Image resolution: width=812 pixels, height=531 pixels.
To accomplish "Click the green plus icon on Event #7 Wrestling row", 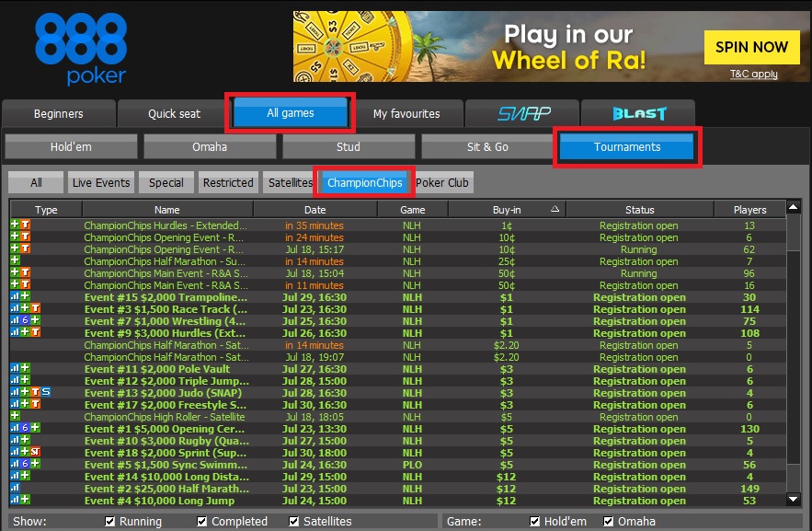I will [x=35, y=320].
